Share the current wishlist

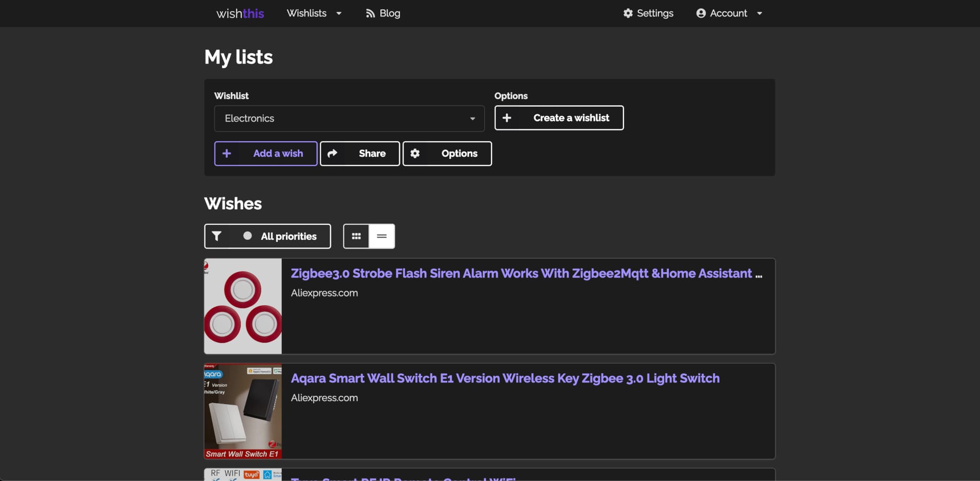click(x=360, y=154)
